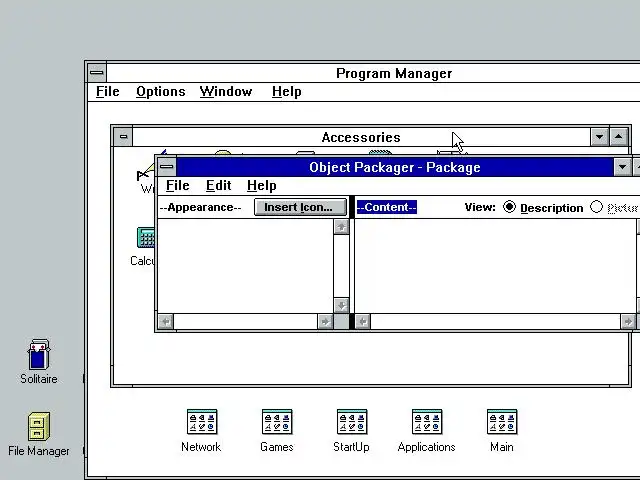This screenshot has height=480, width=640.
Task: Open Program Manager Help menu
Action: pyautogui.click(x=287, y=91)
